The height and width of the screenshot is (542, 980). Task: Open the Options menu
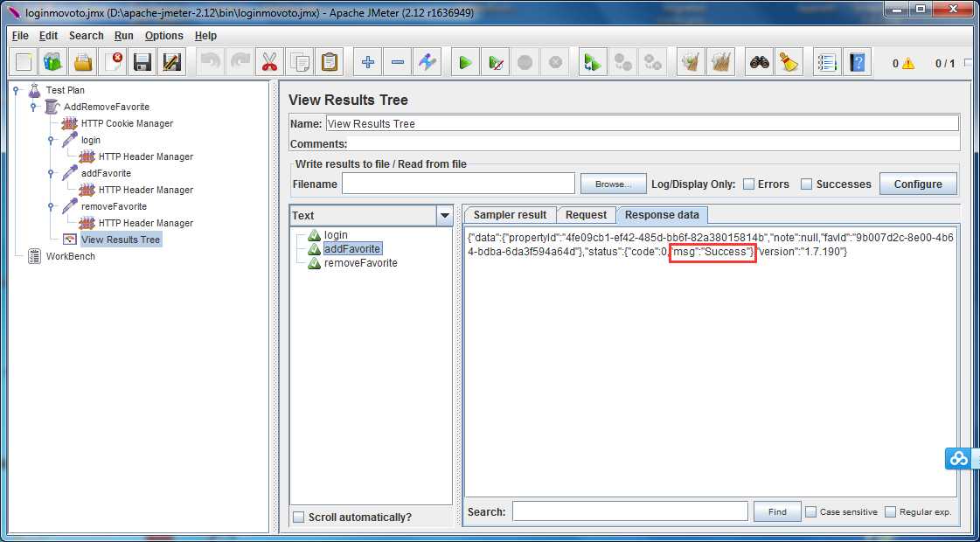tap(164, 36)
